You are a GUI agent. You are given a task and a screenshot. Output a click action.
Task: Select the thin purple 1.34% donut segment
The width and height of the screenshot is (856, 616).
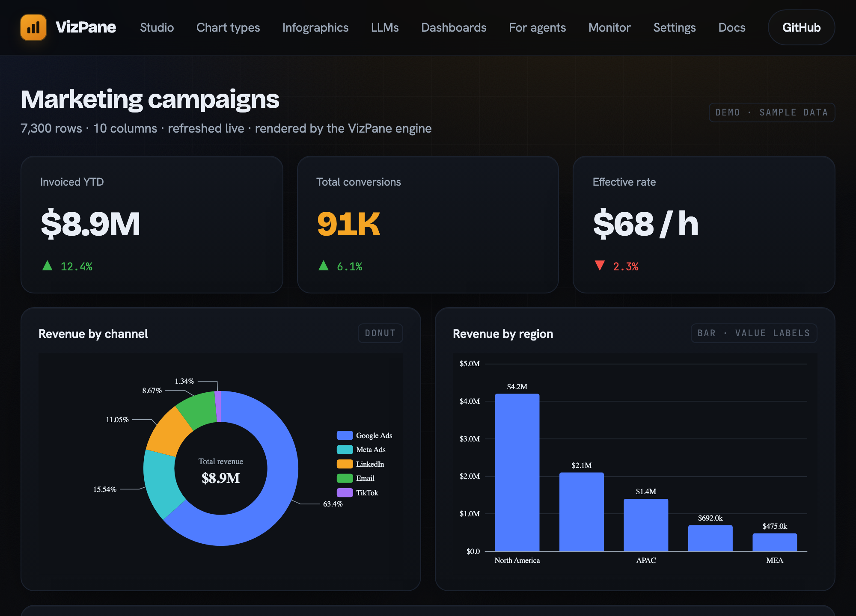tap(218, 406)
